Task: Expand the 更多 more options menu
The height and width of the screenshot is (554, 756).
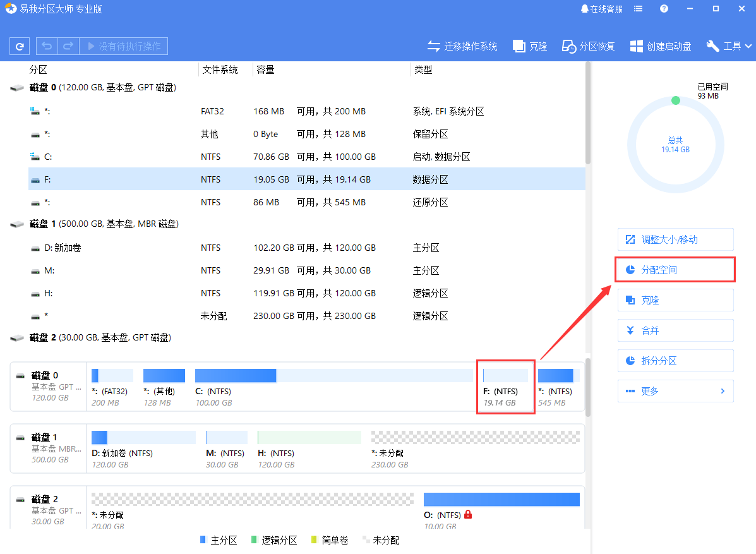Action: (x=675, y=391)
